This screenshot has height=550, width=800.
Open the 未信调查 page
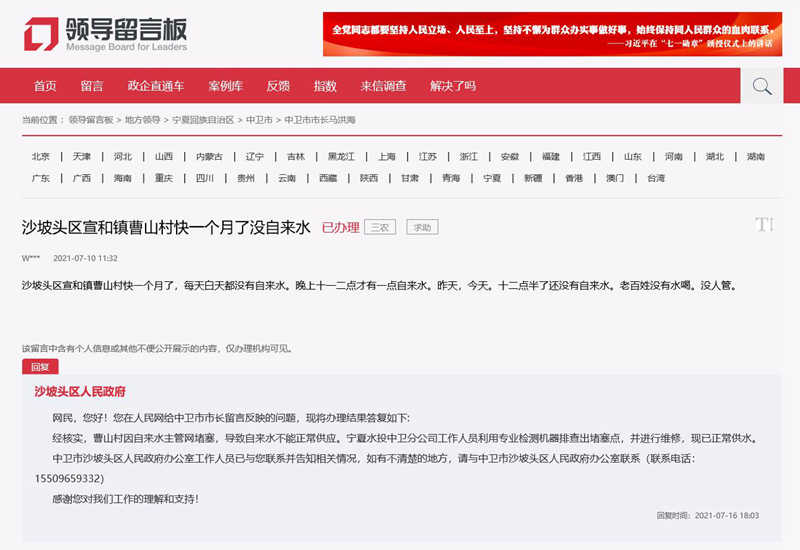coord(383,86)
